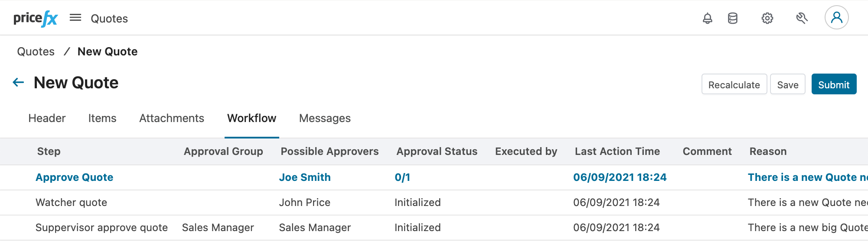Image resolution: width=868 pixels, height=251 pixels.
Task: View the Messages tab
Action: (x=324, y=118)
